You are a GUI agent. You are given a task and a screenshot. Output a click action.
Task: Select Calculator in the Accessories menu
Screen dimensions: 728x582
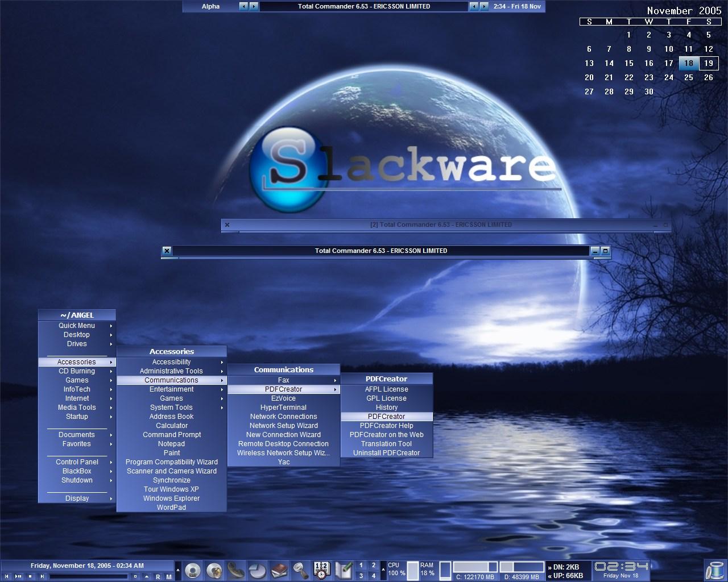[172, 426]
